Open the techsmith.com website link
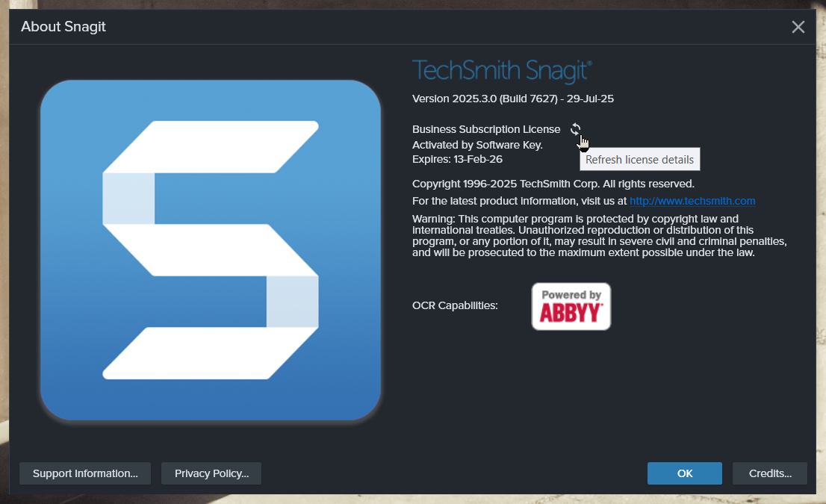 tap(692, 201)
